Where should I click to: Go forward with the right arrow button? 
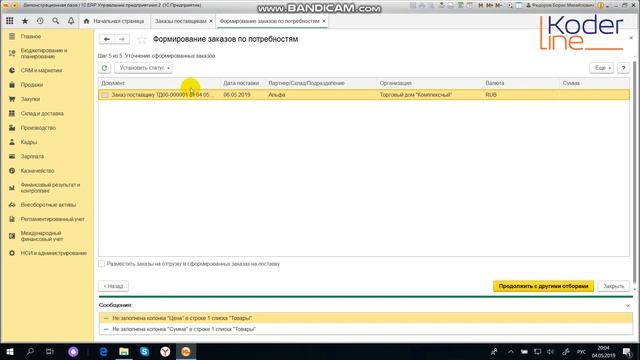point(122,39)
